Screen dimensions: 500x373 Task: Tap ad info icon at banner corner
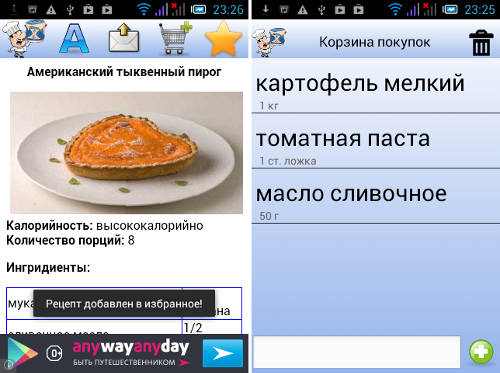(x=5, y=366)
